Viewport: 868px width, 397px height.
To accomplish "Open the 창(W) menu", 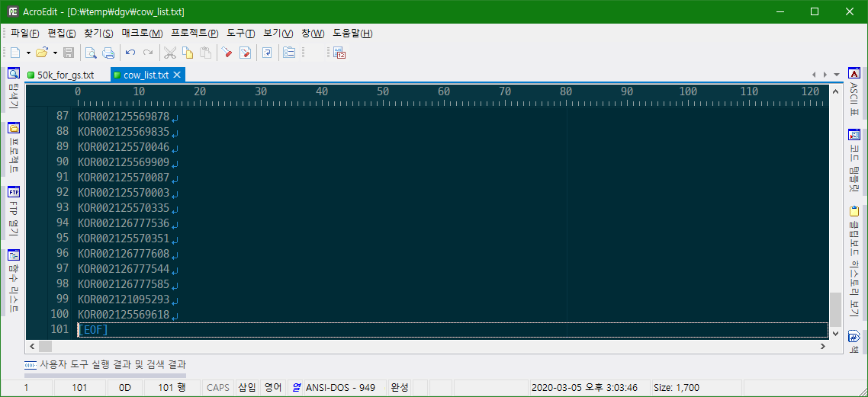I will (313, 34).
